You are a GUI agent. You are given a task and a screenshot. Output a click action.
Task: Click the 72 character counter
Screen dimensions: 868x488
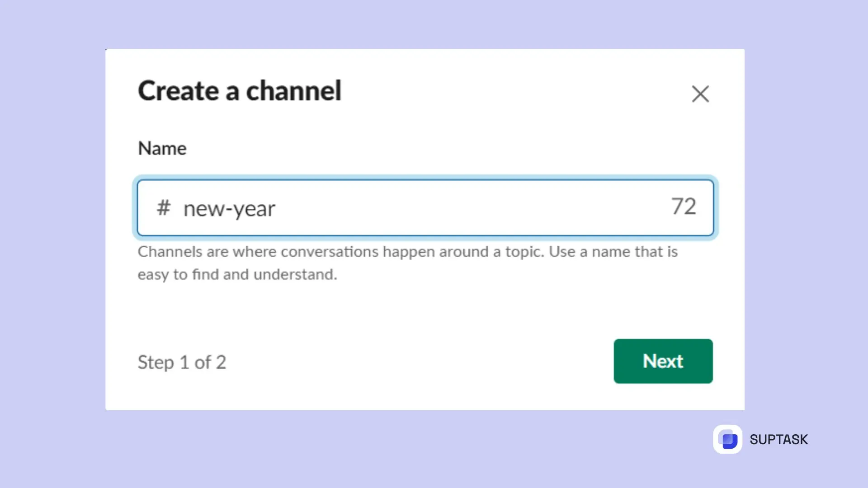684,206
